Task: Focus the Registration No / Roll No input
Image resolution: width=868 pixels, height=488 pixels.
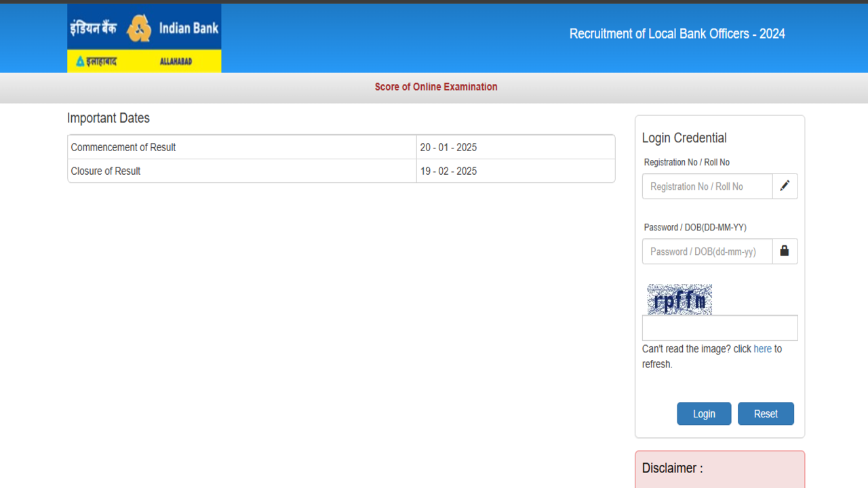Action: pos(707,186)
